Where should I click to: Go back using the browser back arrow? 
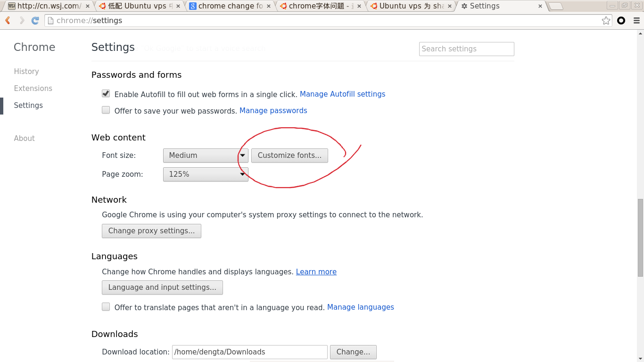8,20
